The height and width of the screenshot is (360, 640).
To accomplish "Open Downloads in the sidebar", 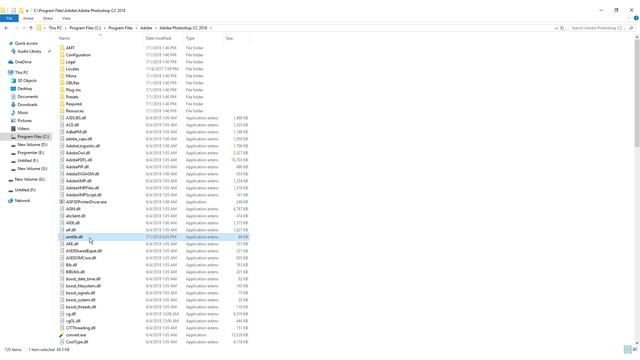I will point(27,105).
